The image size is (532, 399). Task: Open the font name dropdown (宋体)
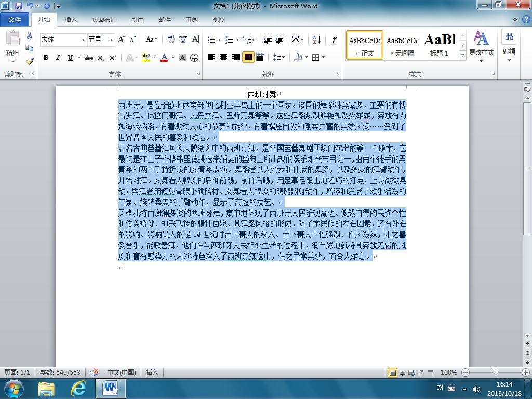click(83, 39)
